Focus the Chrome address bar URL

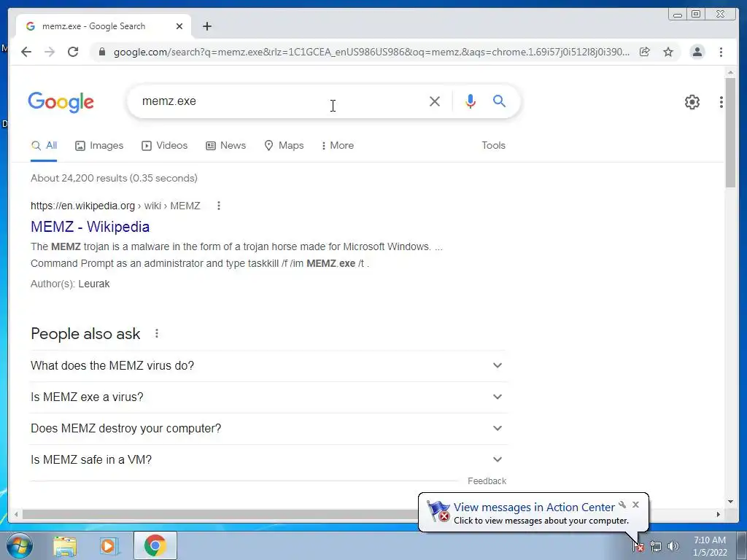[x=371, y=52]
